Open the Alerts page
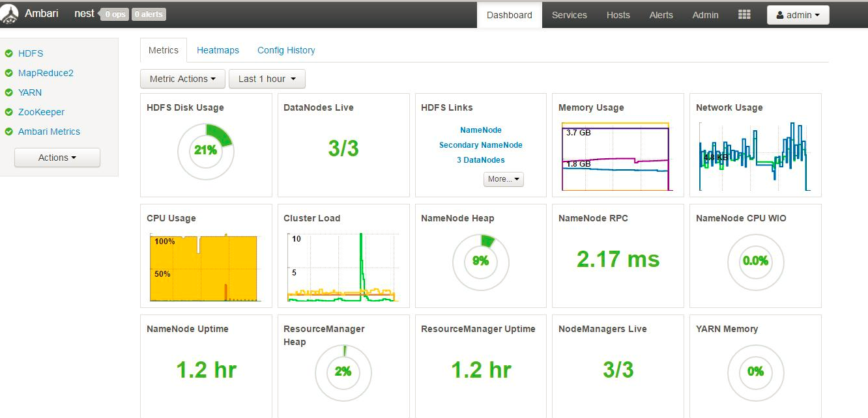Screen dimensions: 868x418 coord(661,15)
